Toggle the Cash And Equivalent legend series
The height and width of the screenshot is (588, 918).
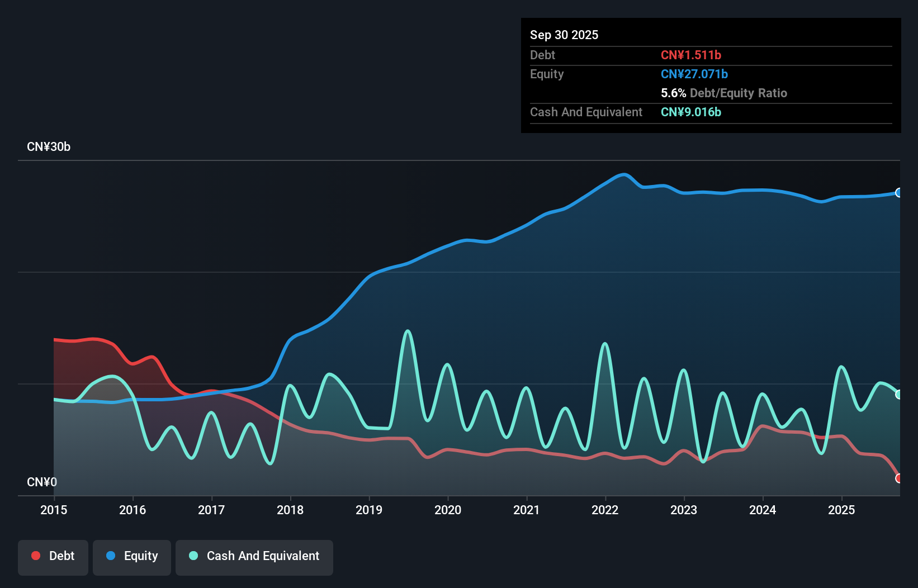[x=254, y=556]
